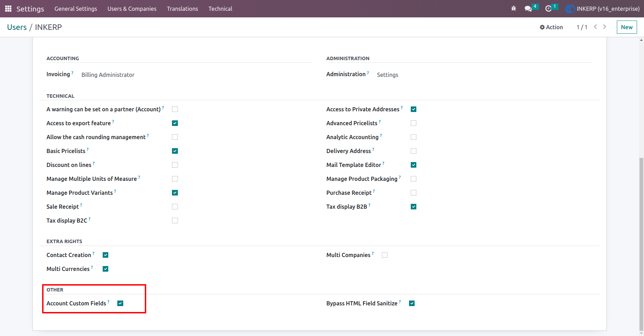Click the New button

627,27
